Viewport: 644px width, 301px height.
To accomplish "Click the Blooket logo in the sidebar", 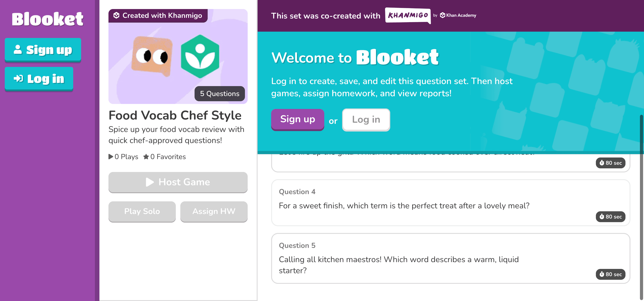I will [x=47, y=19].
